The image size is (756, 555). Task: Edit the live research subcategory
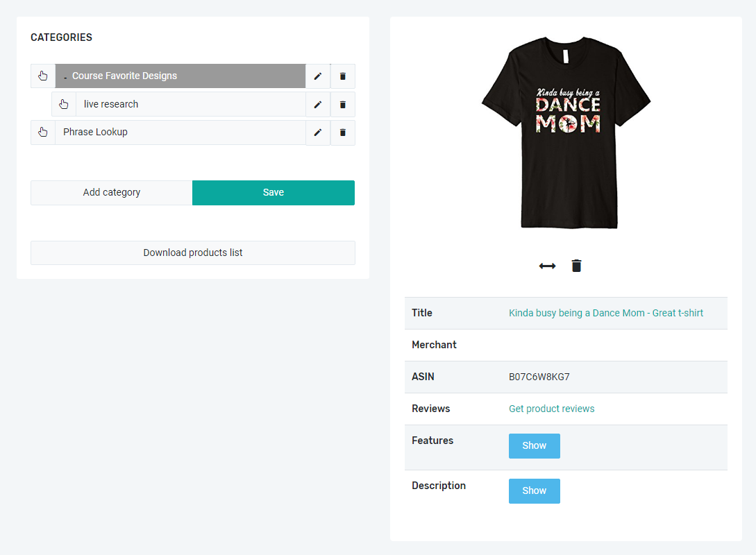click(x=317, y=104)
